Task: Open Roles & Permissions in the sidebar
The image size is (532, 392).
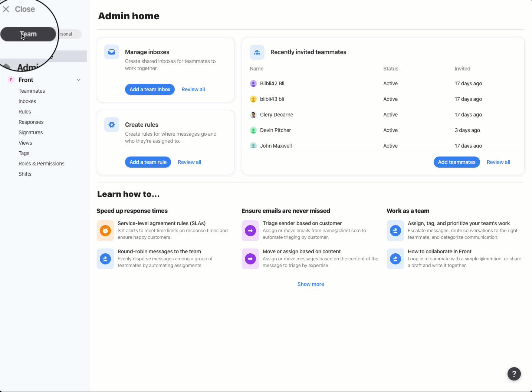Action: point(42,164)
